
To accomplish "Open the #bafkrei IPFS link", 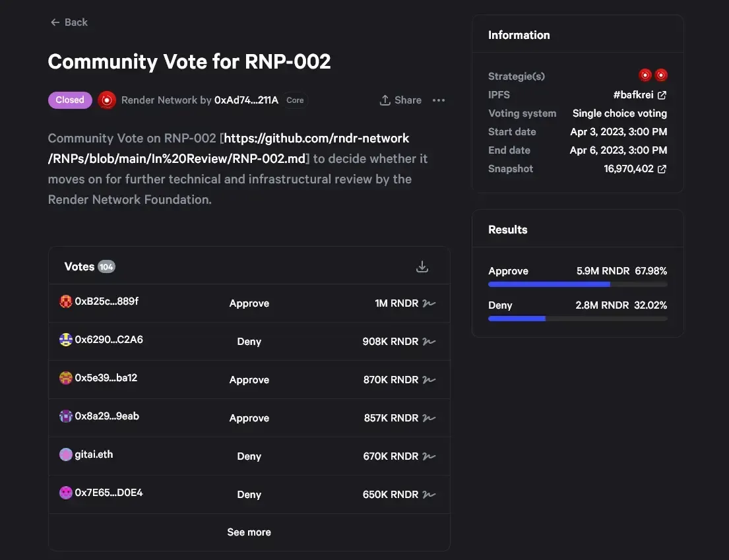I will pyautogui.click(x=640, y=95).
